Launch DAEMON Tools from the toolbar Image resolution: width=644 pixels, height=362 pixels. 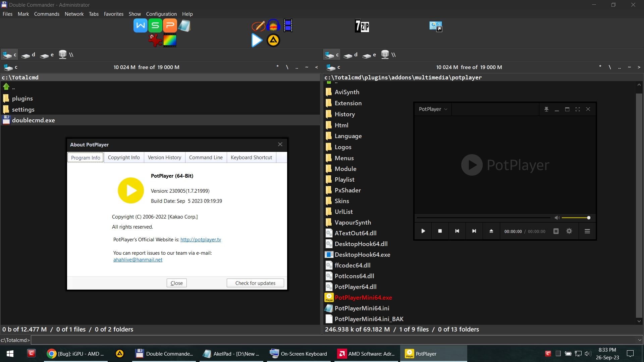(273, 40)
